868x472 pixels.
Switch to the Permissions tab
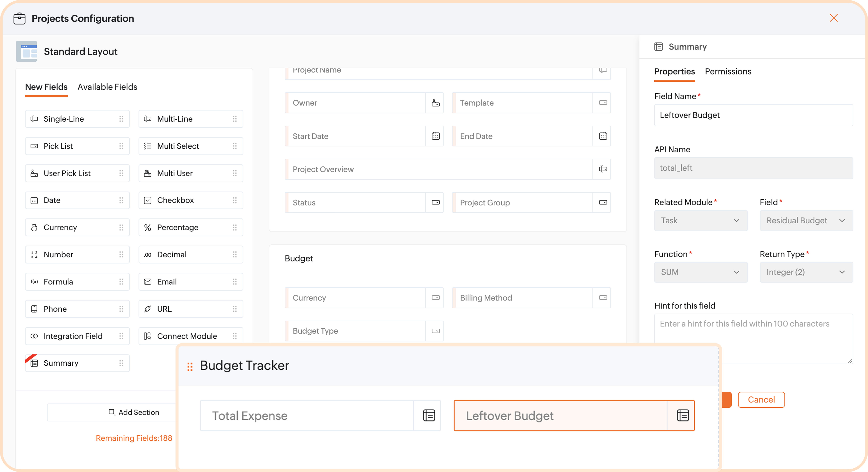click(x=728, y=71)
